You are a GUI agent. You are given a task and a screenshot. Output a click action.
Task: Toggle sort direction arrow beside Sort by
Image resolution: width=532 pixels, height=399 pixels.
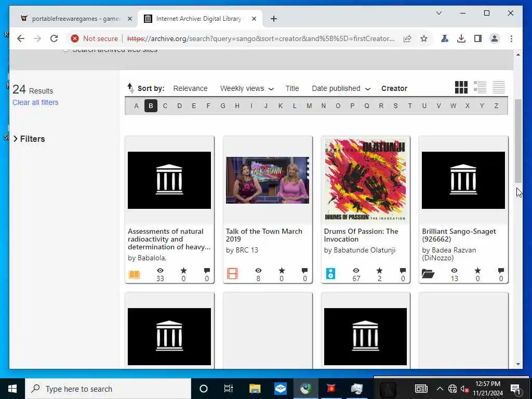pos(130,88)
